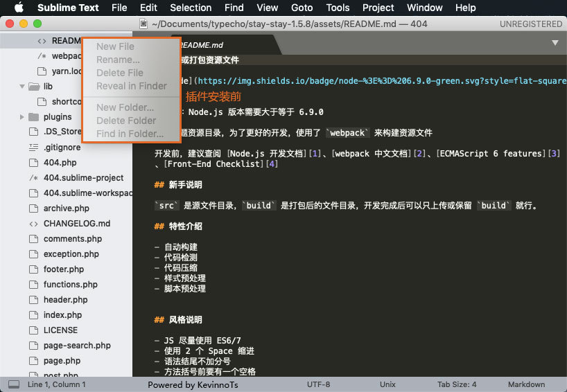Click Line 1, Column 1 status text
Screen dimensions: 567x392
[x=56, y=384]
